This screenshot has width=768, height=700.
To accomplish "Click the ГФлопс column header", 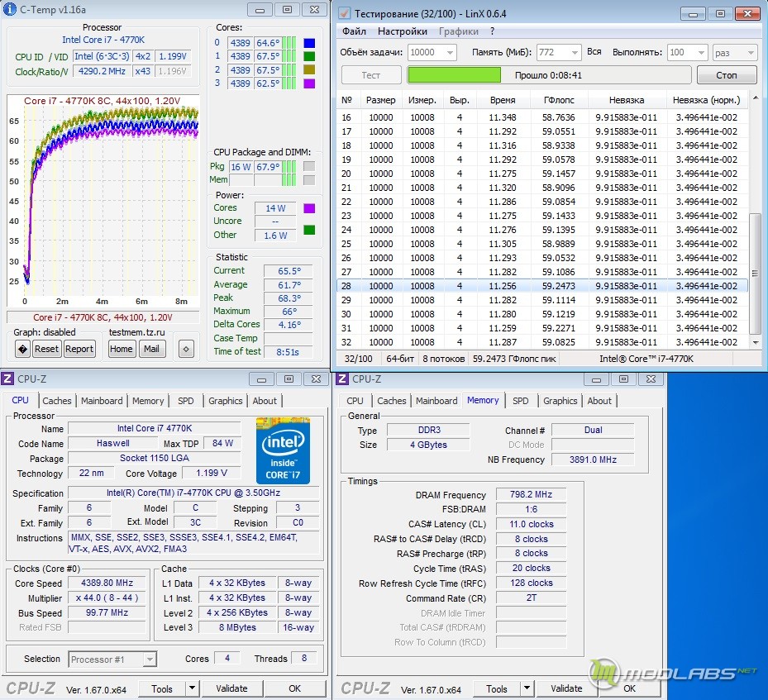I will coord(559,100).
